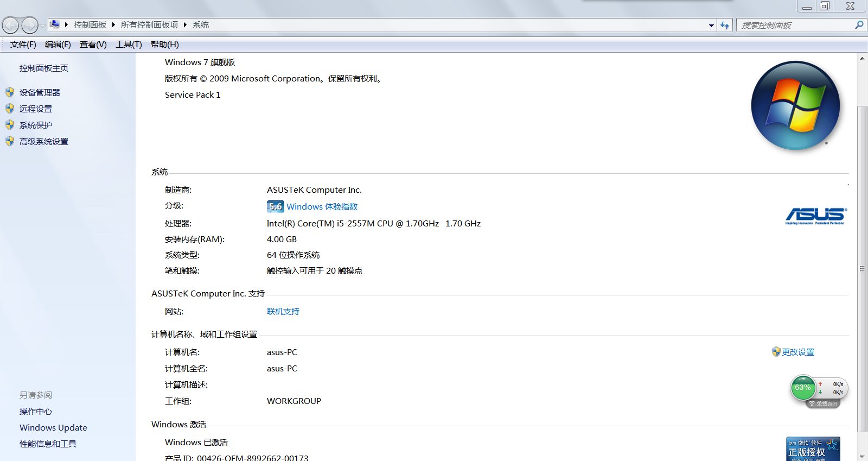Open the 帮助(H) menu
The height and width of the screenshot is (461, 868).
(165, 45)
